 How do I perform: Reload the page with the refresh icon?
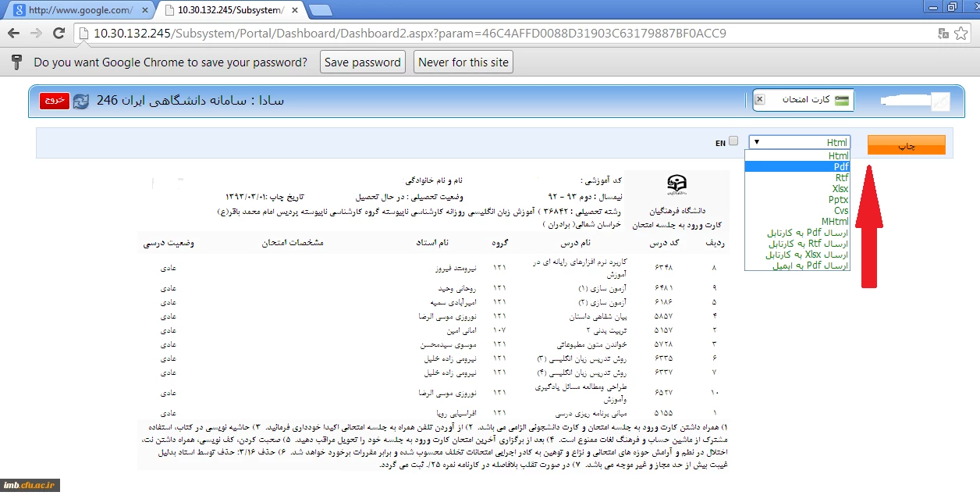[59, 34]
